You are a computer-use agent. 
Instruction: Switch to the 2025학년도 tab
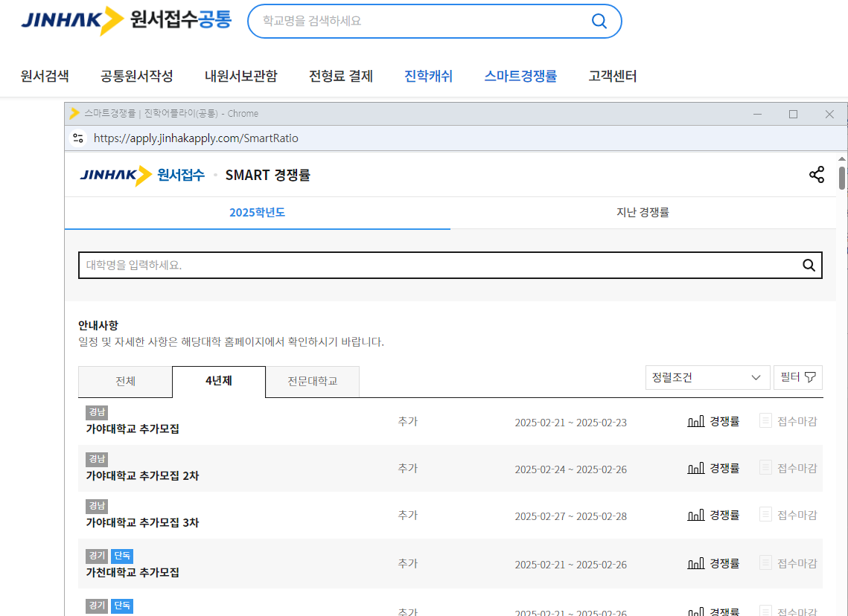(258, 212)
